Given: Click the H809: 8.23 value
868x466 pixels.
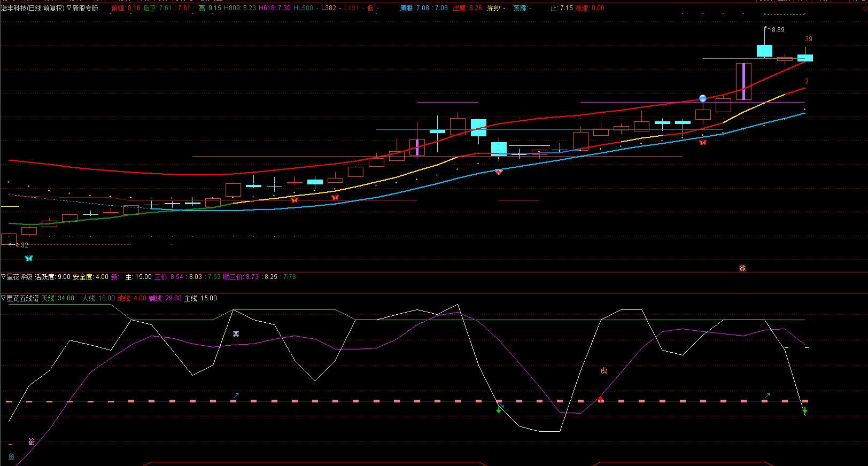Looking at the screenshot, I should (x=240, y=8).
